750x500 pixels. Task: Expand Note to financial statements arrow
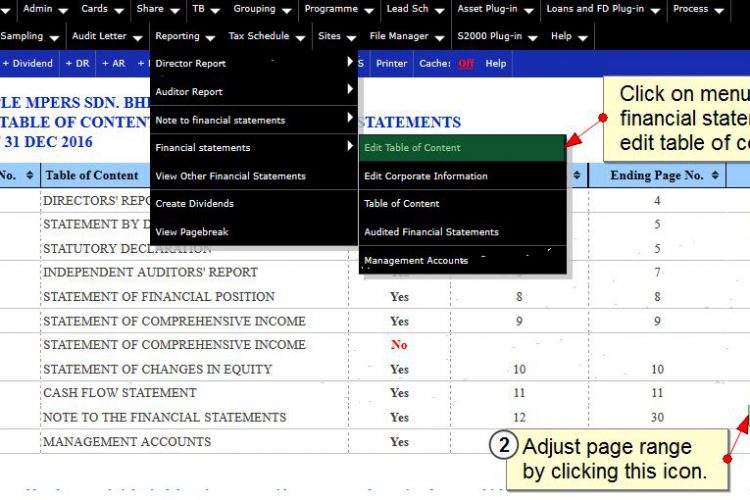pos(350,118)
